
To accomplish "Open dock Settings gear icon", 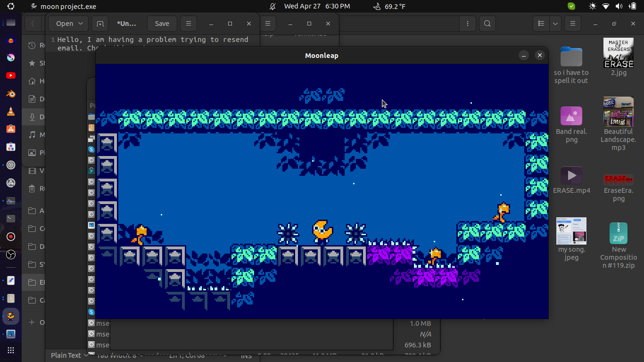I will point(11,165).
